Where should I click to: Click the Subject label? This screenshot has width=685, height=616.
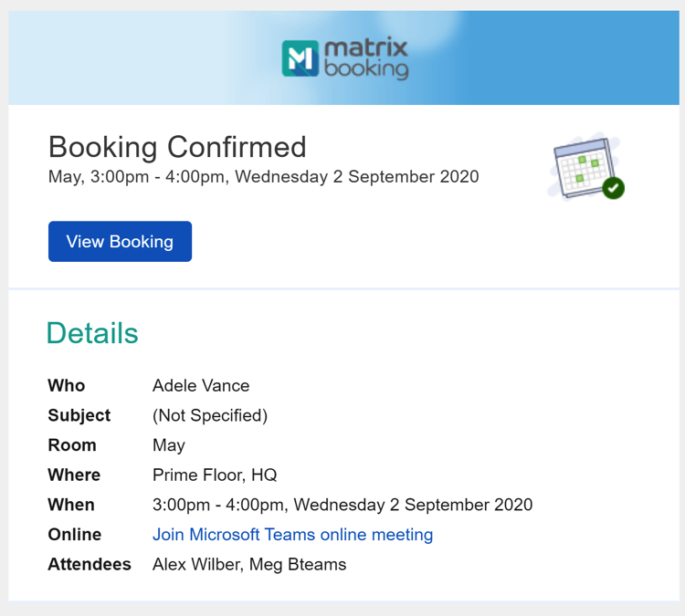click(79, 416)
